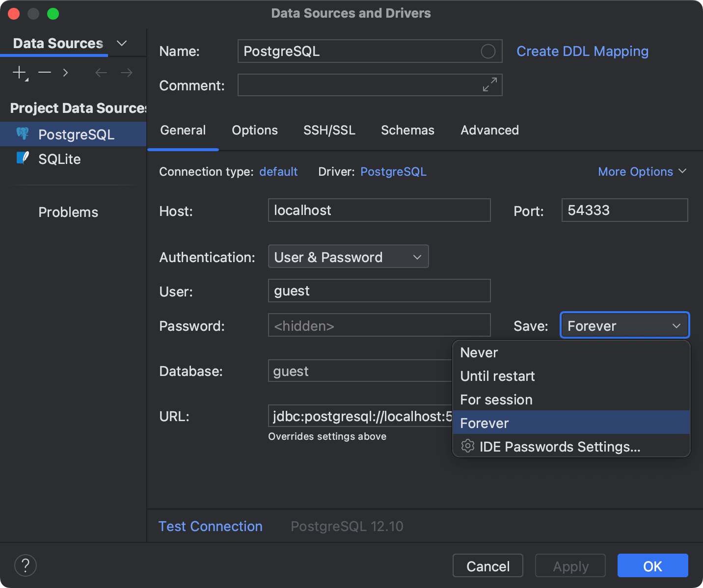Navigate back using the left arrow icon
The height and width of the screenshot is (588, 703).
pyautogui.click(x=101, y=72)
